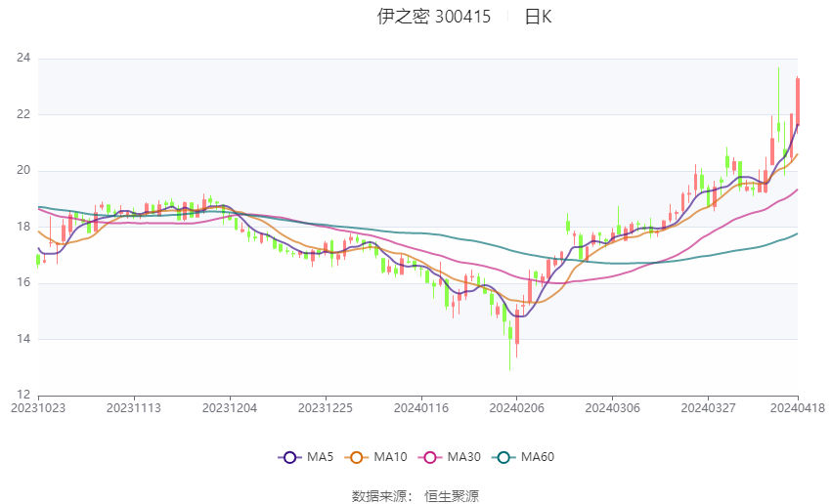
Task: Click the tall red candlestick on 20240418
Action: click(798, 102)
